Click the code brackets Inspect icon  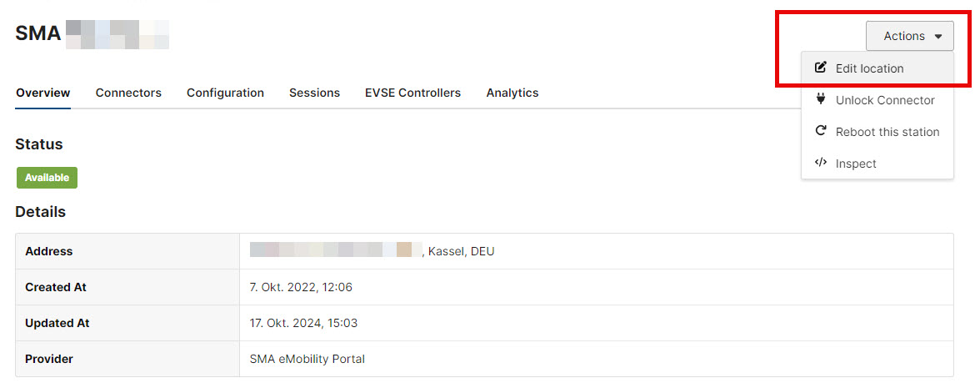[821, 164]
